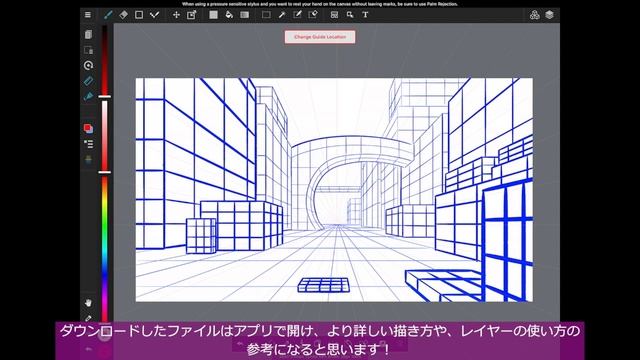Choose the rectangular selection tool
This screenshot has height=360, width=640.
266,15
